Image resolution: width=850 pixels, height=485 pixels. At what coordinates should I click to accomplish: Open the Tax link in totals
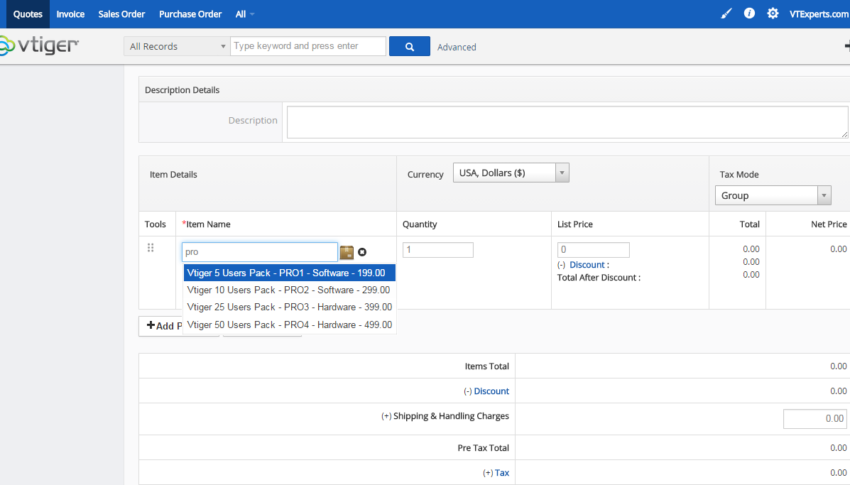click(502, 473)
